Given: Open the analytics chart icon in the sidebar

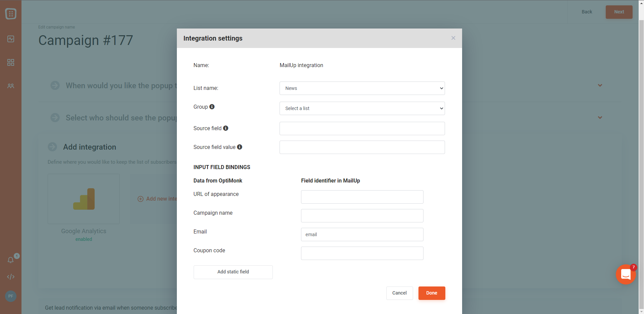Looking at the screenshot, I should [x=11, y=39].
